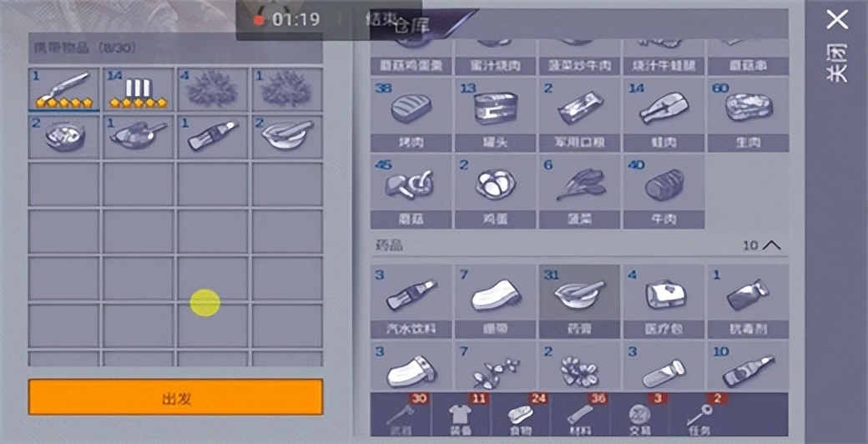Switch to the 材料 materials tab
This screenshot has height=444, width=868.
[579, 416]
